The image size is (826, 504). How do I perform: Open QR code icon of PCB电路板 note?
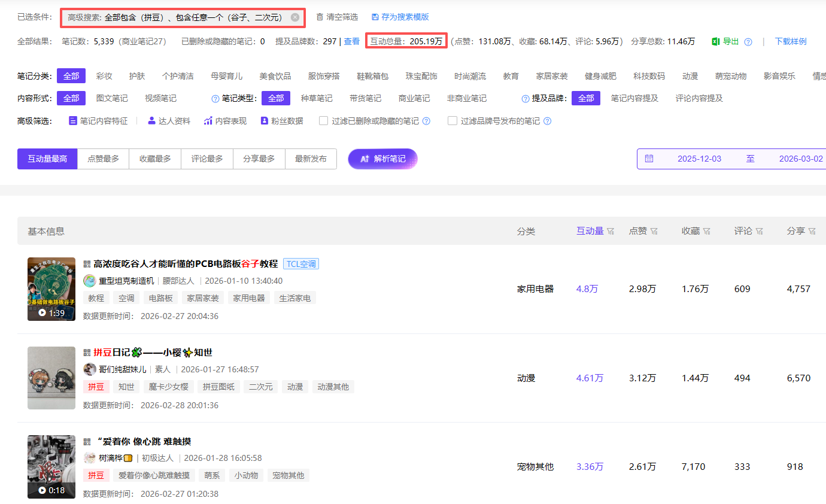tap(87, 264)
